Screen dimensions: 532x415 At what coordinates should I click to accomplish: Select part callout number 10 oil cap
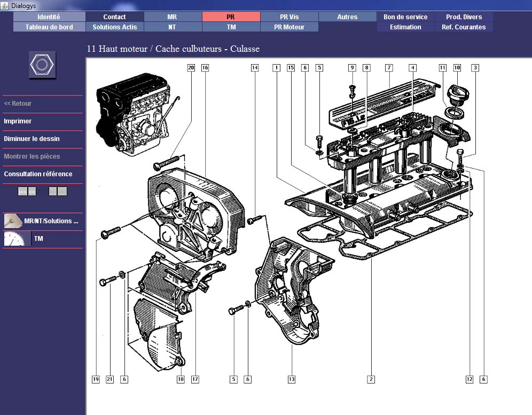coord(457,68)
